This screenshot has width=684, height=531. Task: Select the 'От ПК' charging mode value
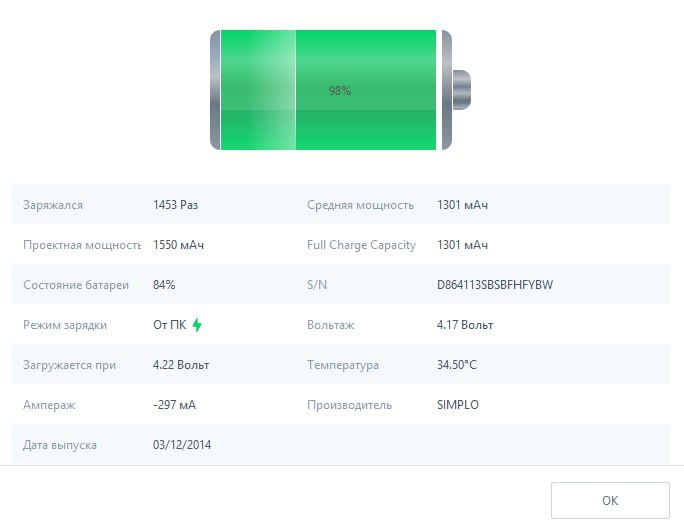point(170,325)
